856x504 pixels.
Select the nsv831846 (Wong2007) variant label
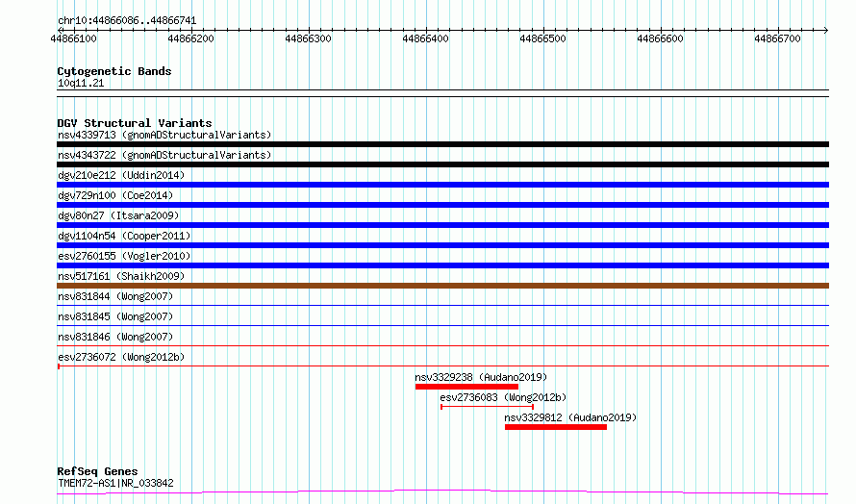[x=115, y=337]
